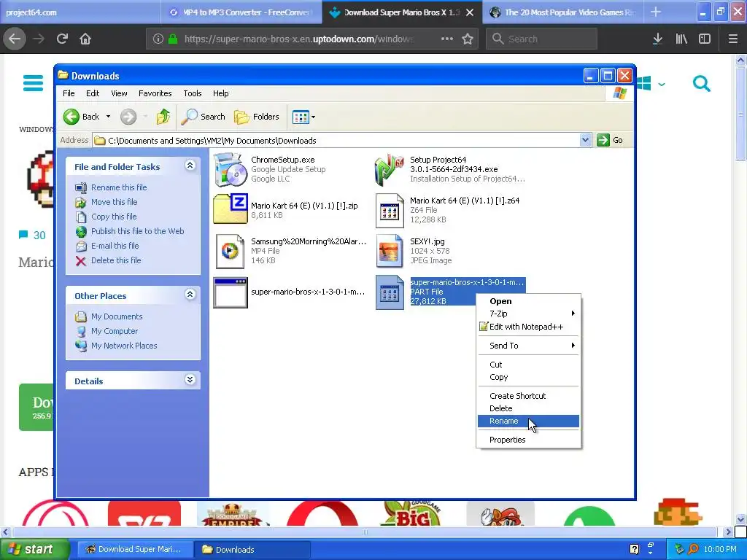Image resolution: width=747 pixels, height=560 pixels.
Task: Collapse the Other Places panel
Action: point(190,295)
